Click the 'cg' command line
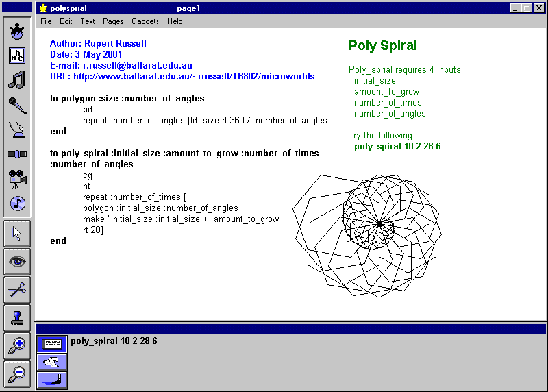The height and width of the screenshot is (392, 548). (88, 175)
